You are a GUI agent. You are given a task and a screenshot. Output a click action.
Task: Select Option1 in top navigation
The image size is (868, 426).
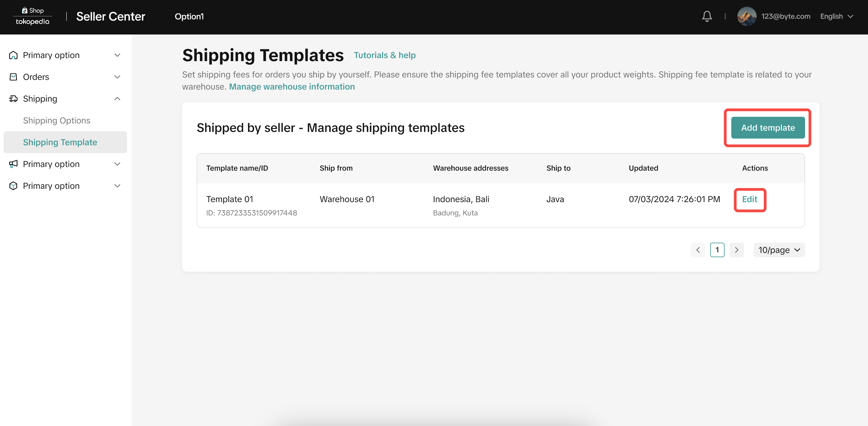pos(189,16)
